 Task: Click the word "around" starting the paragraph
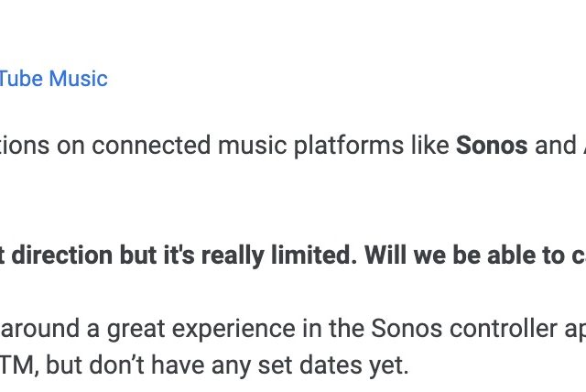click(36, 329)
